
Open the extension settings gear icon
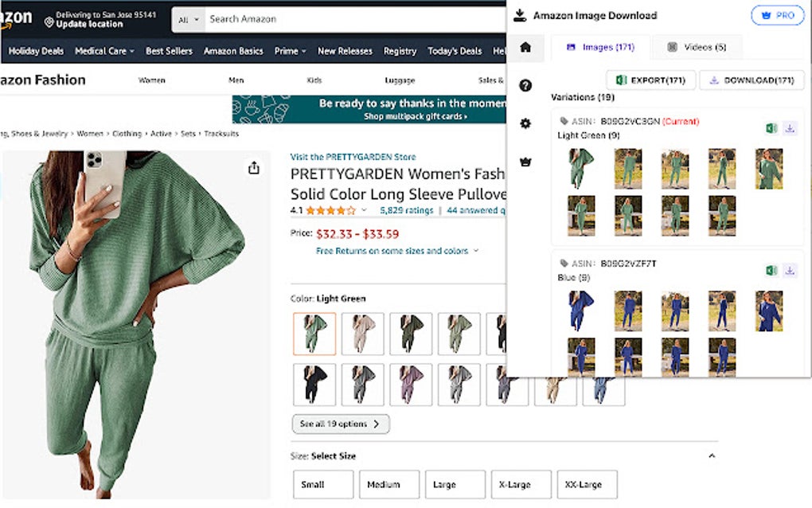[x=525, y=123]
